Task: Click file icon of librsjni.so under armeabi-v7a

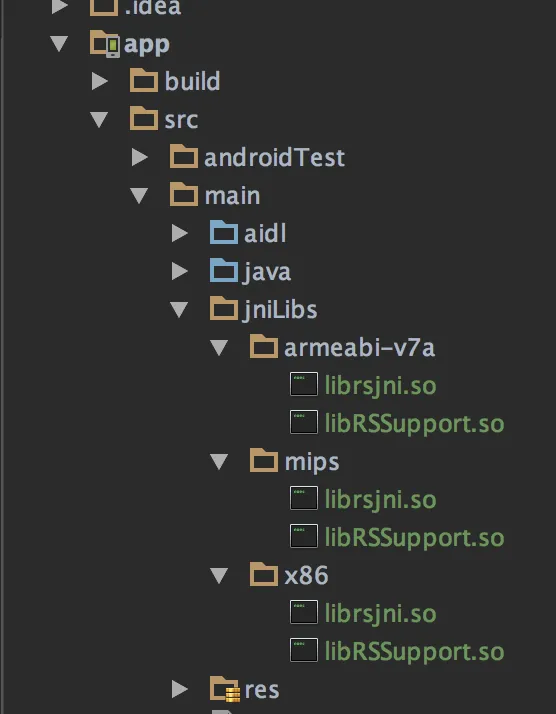Action: pos(304,384)
